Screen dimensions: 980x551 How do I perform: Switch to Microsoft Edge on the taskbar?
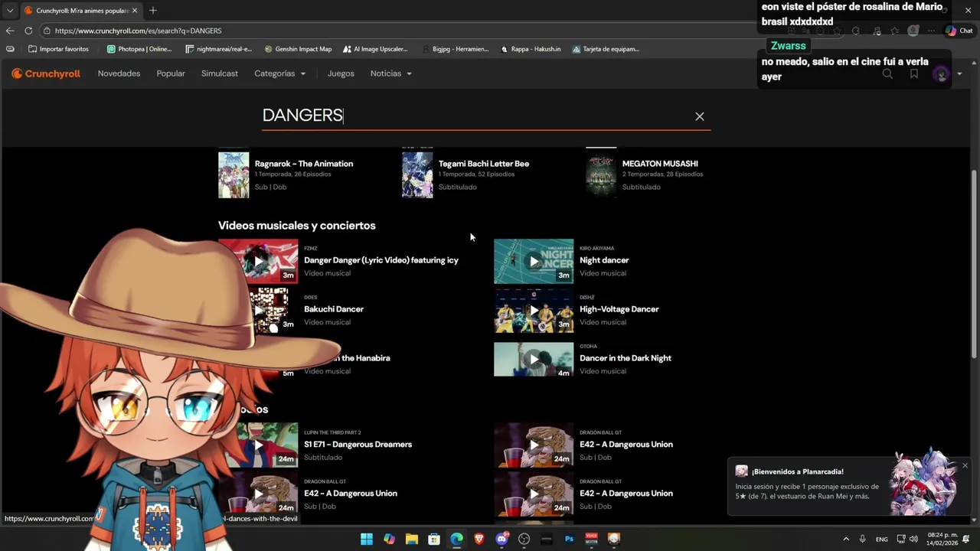coord(457,539)
